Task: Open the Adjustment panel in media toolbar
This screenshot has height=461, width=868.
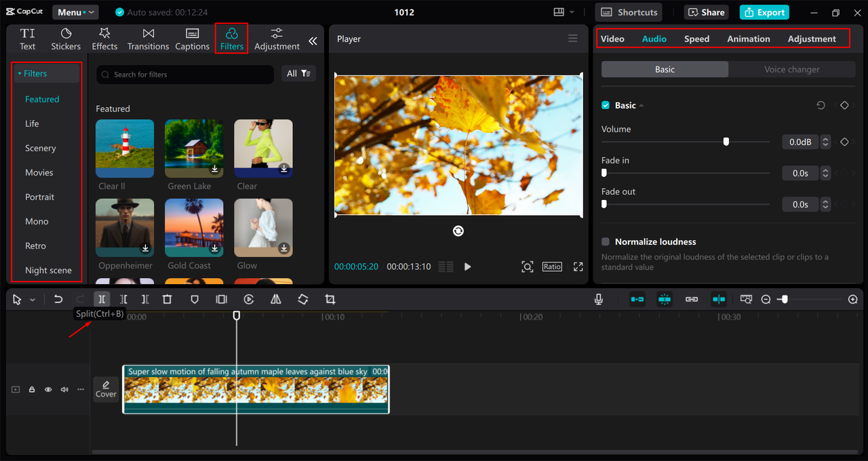Action: tap(277, 39)
